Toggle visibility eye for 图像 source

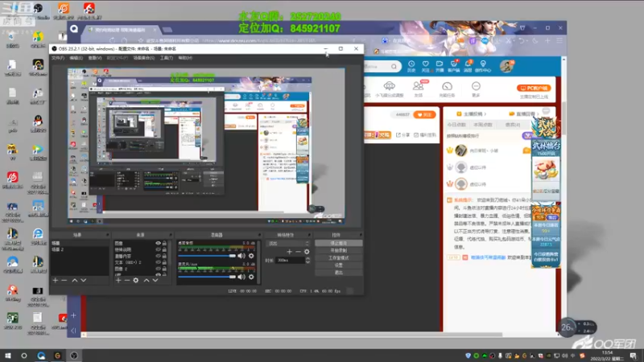(158, 244)
